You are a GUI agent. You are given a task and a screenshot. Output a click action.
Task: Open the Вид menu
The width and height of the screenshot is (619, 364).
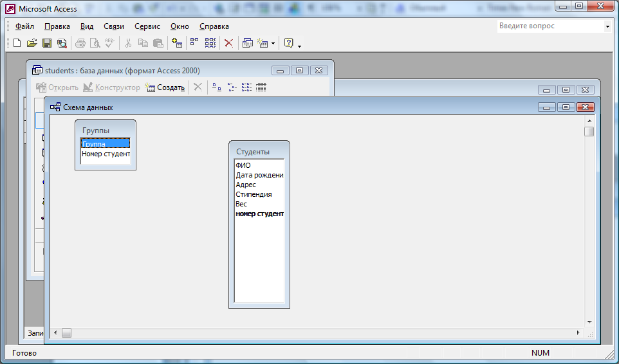coord(87,26)
